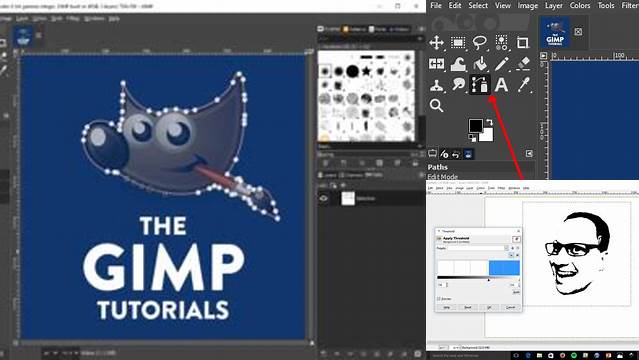The width and height of the screenshot is (639, 360).
Task: Select the Text tool
Action: pyautogui.click(x=501, y=85)
